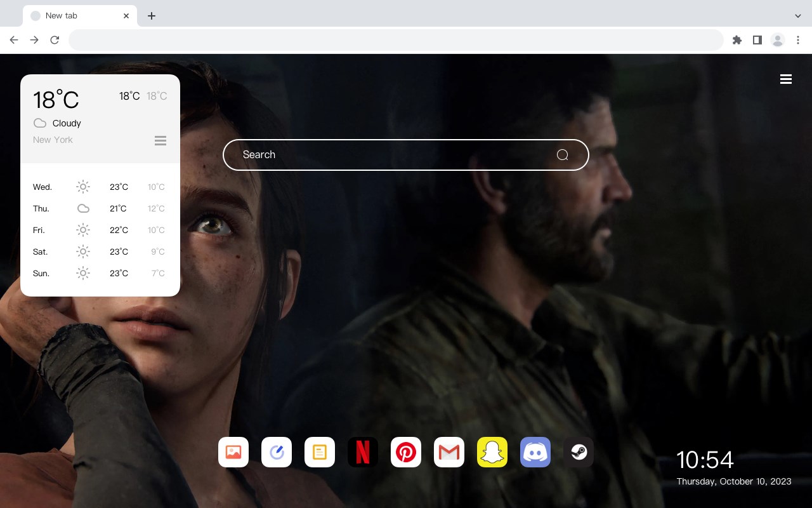Open the Snapchat shortcut

(x=492, y=452)
